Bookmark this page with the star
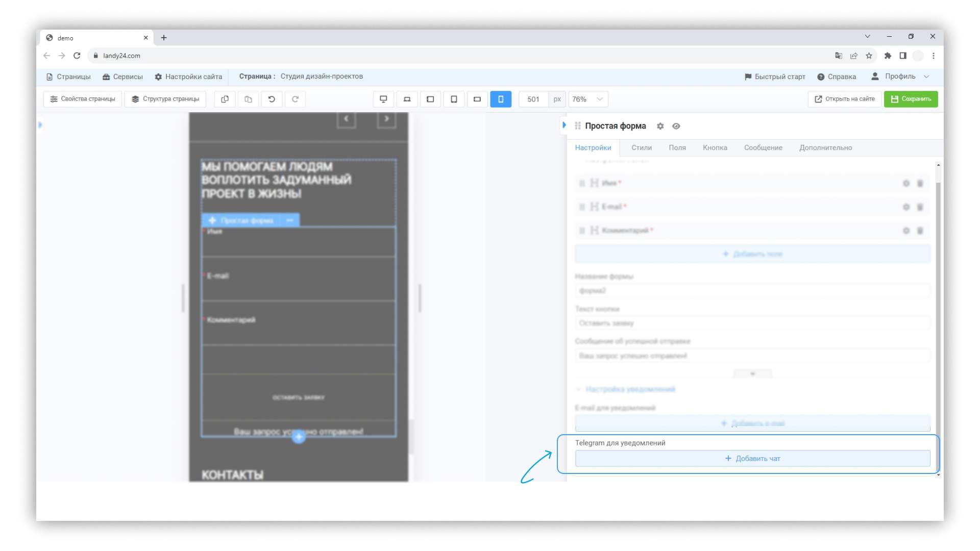This screenshot has height=551, width=980. click(869, 56)
